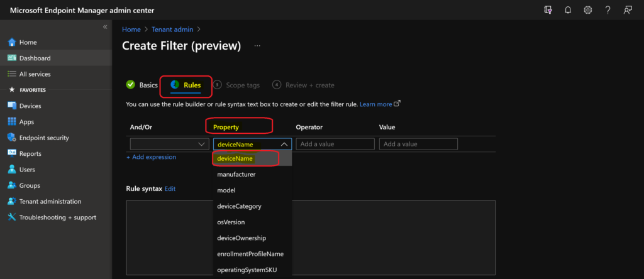Viewport: 644px width, 279px height.
Task: Choose osVersion from the property list
Action: (x=252, y=222)
